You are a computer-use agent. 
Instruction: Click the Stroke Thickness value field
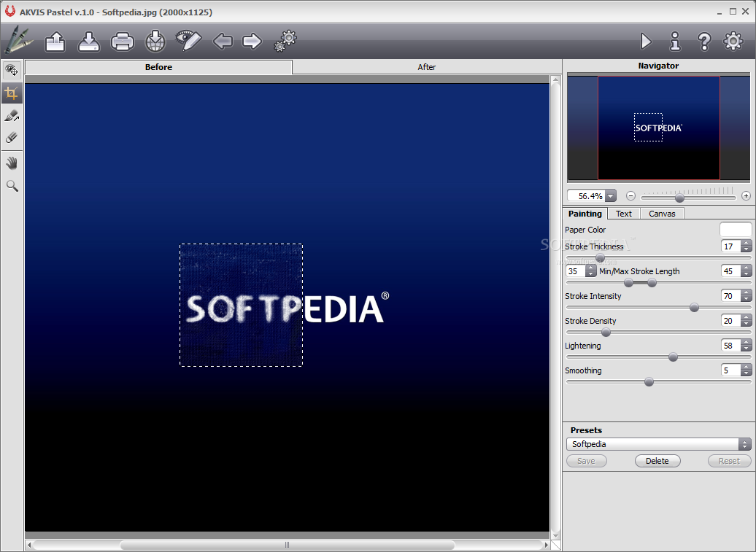[731, 246]
